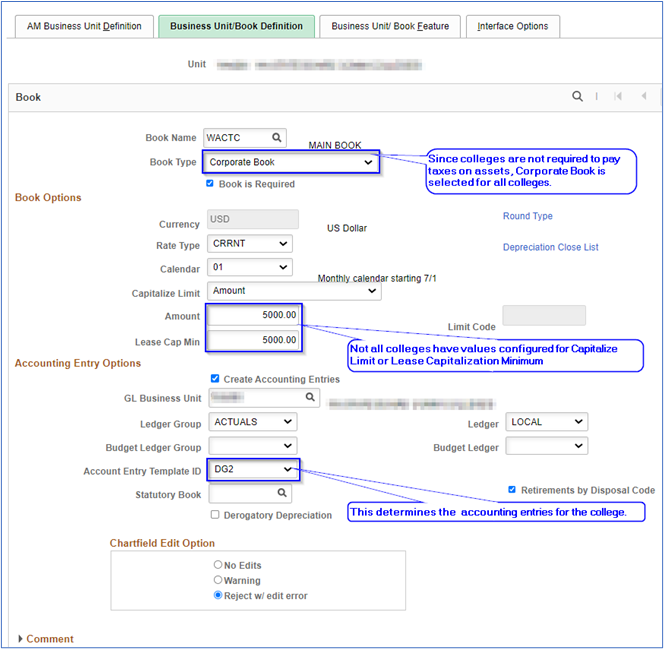Click into the Lease Cap Min field
Image resolution: width=664 pixels, height=649 pixels.
point(254,340)
